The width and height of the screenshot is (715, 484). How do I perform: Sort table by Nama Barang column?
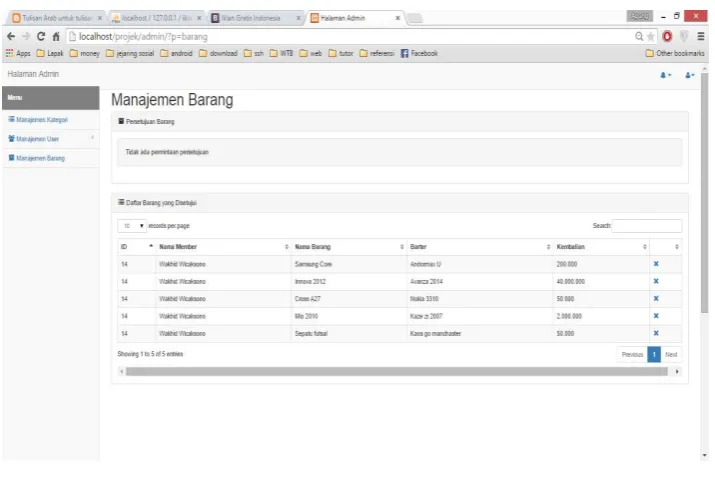(x=349, y=247)
